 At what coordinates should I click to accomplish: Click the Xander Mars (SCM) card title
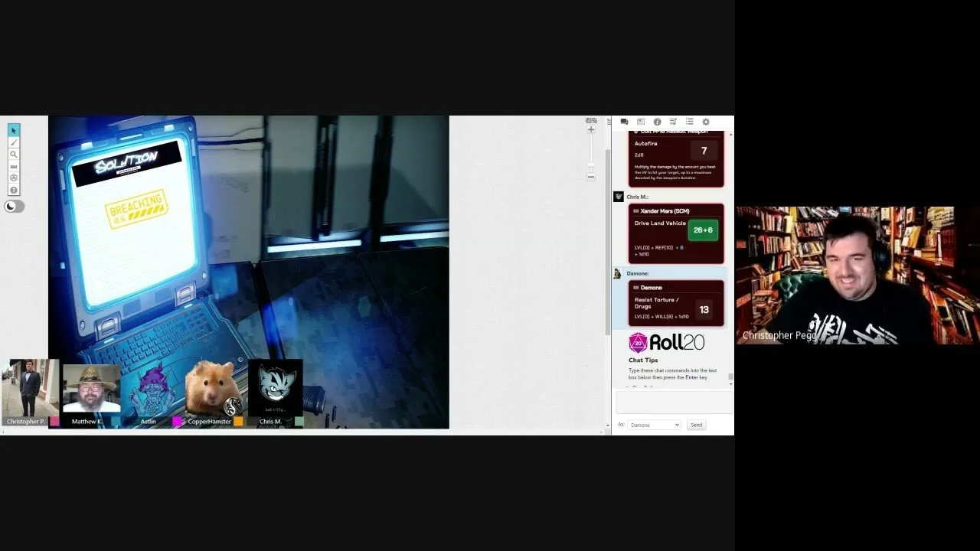(665, 211)
